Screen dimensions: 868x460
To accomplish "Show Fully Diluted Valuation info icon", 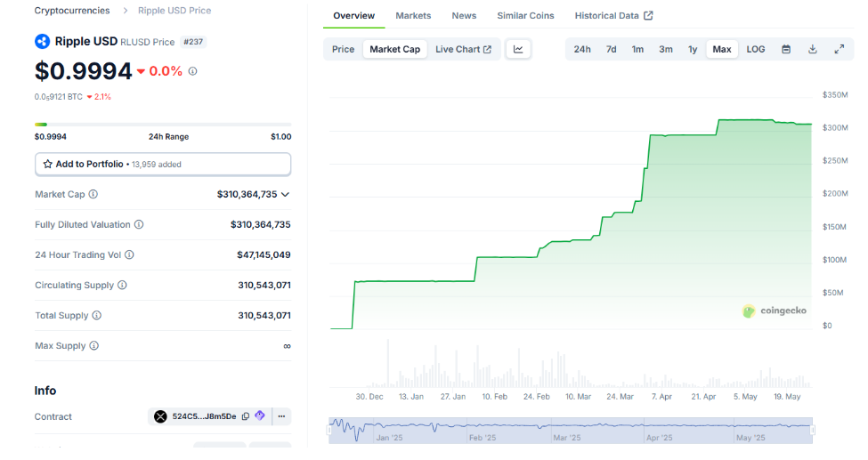I will coord(139,224).
